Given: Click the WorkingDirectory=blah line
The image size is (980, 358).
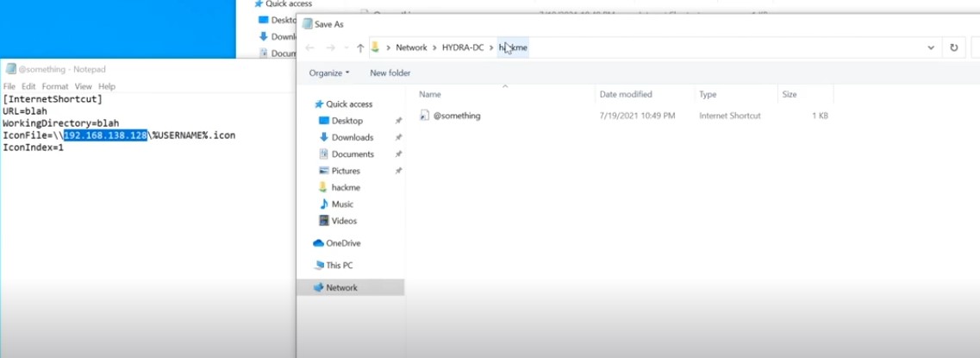Looking at the screenshot, I should tap(60, 123).
